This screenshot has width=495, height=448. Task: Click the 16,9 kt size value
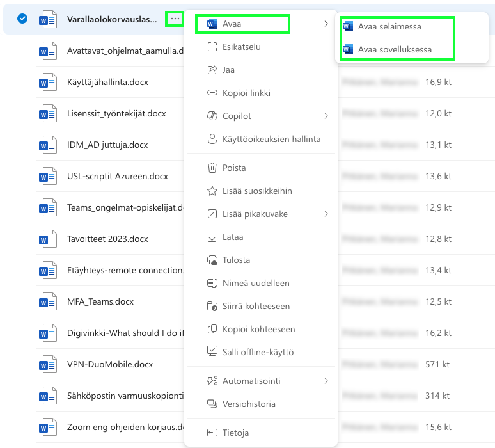[438, 82]
